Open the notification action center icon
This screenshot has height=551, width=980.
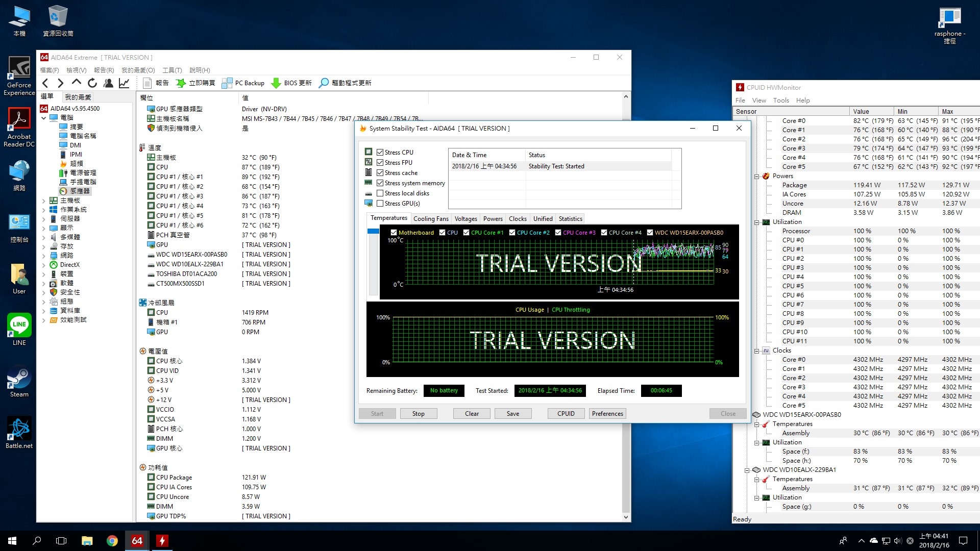click(963, 541)
